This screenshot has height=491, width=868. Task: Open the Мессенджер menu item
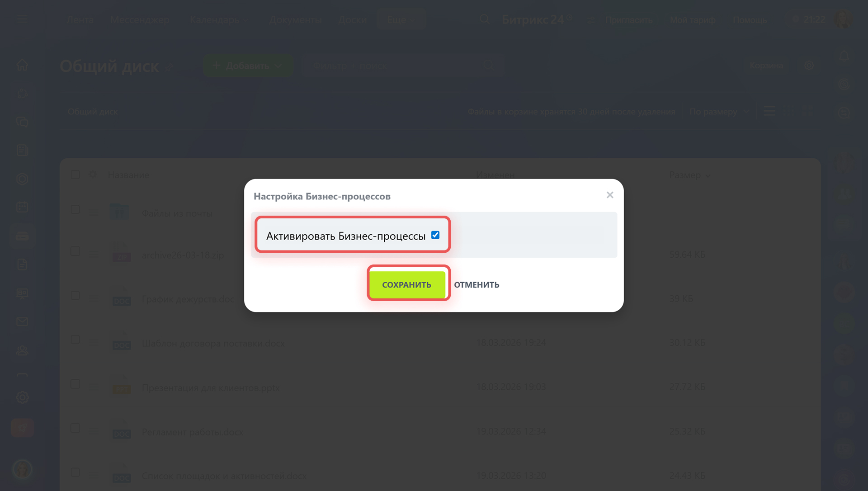click(x=140, y=19)
